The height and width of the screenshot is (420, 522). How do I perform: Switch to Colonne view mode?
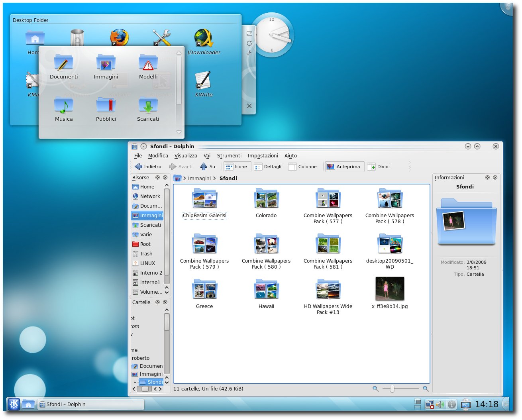[302, 167]
